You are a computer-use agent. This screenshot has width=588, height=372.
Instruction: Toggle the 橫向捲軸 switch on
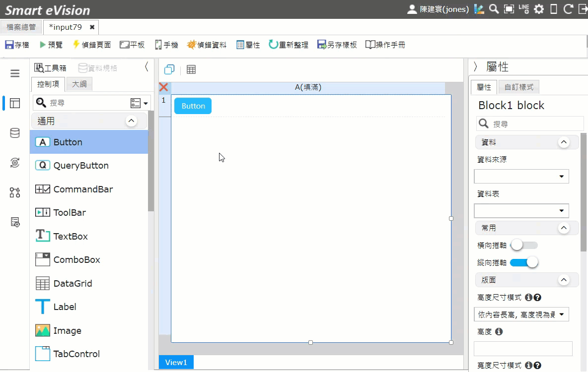tap(524, 246)
